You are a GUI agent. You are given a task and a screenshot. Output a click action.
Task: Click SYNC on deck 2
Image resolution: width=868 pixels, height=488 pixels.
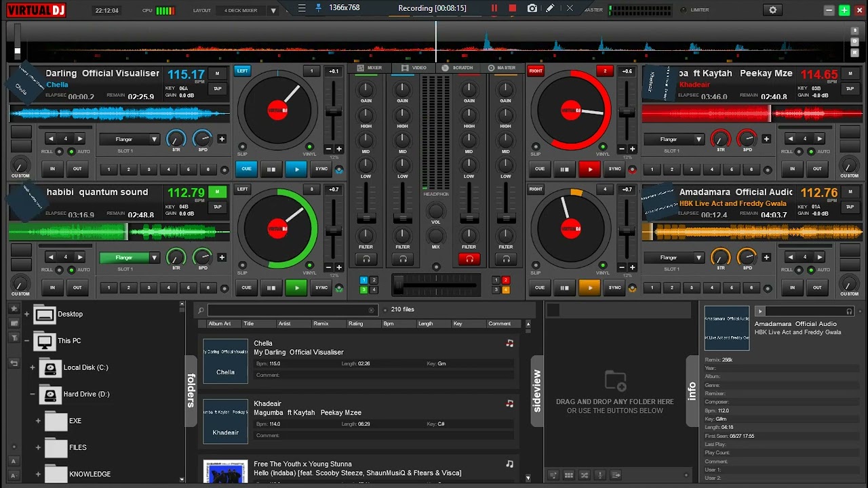pyautogui.click(x=614, y=169)
